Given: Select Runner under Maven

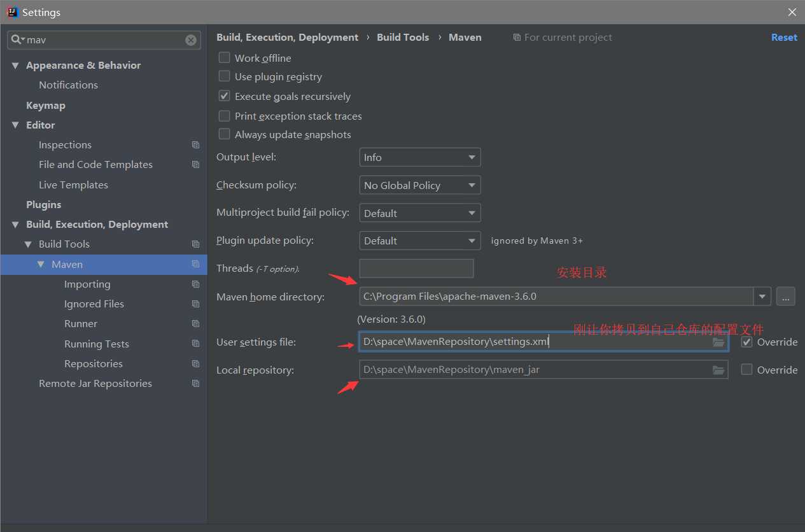Looking at the screenshot, I should pyautogui.click(x=81, y=324).
